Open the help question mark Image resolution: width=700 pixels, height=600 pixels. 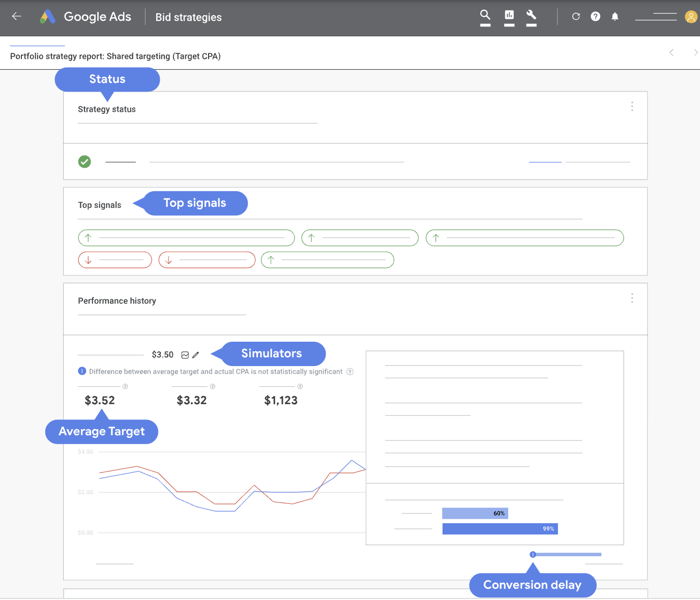(595, 16)
